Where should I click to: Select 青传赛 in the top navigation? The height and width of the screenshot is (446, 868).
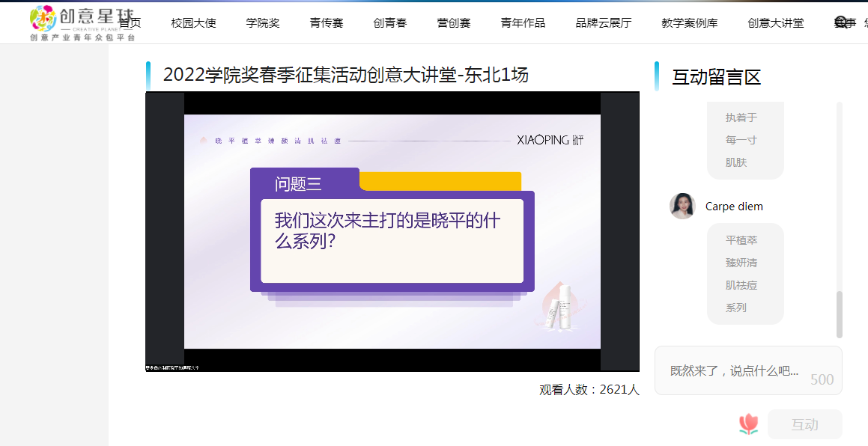click(327, 22)
